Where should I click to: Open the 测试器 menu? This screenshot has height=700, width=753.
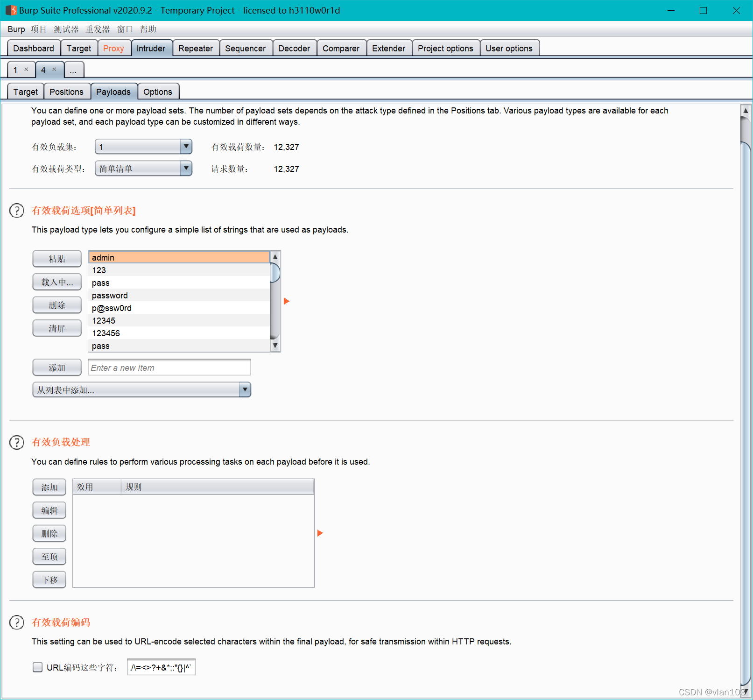pyautogui.click(x=66, y=29)
